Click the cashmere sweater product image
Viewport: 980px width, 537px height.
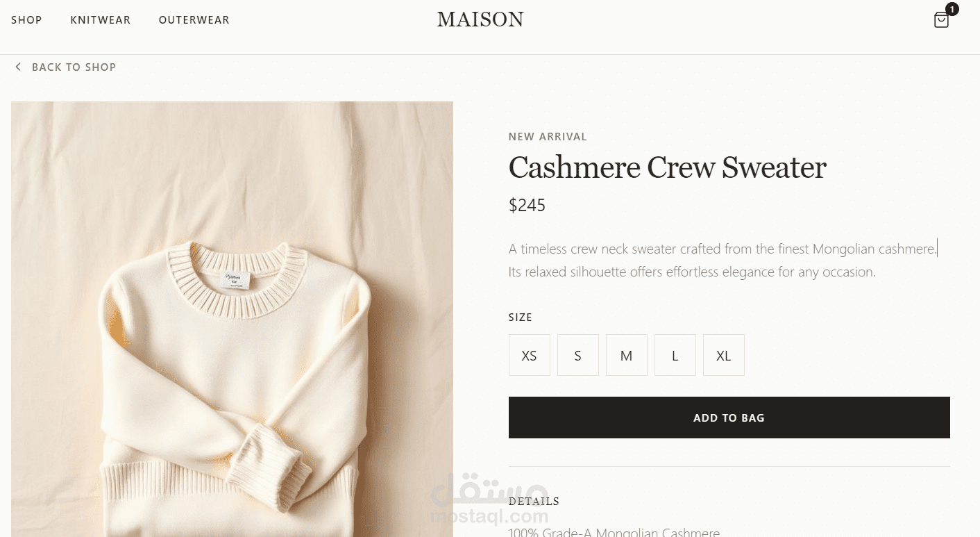(232, 320)
